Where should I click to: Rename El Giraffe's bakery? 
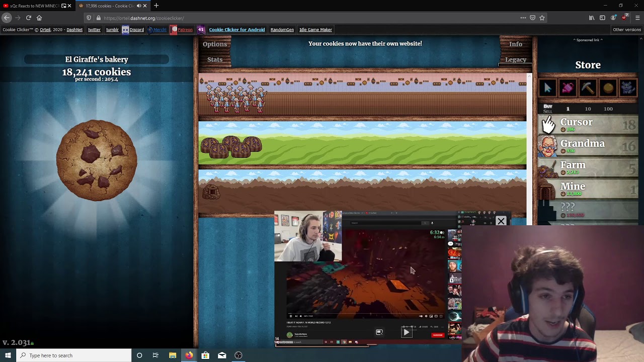pos(97,59)
